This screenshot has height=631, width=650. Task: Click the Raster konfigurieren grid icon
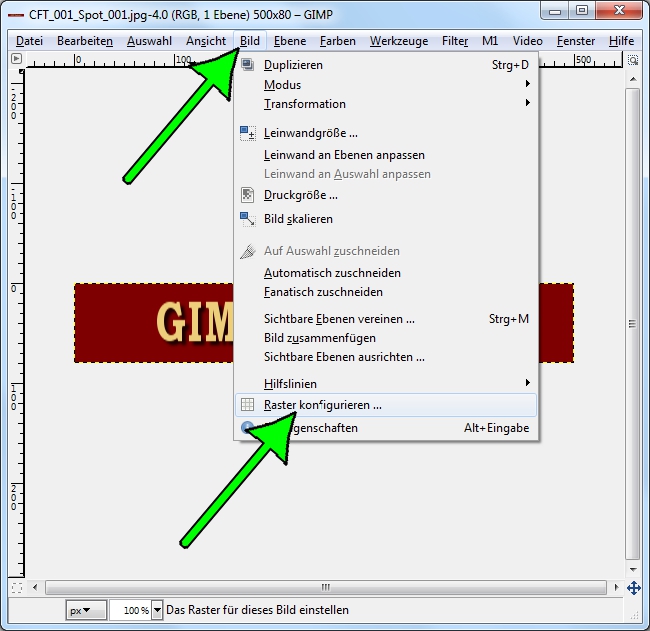tap(247, 405)
